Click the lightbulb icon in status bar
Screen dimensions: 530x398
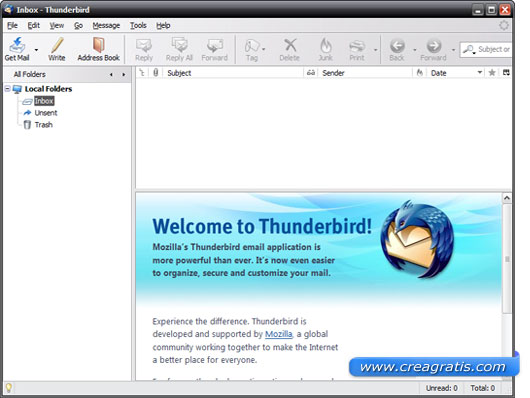8,388
